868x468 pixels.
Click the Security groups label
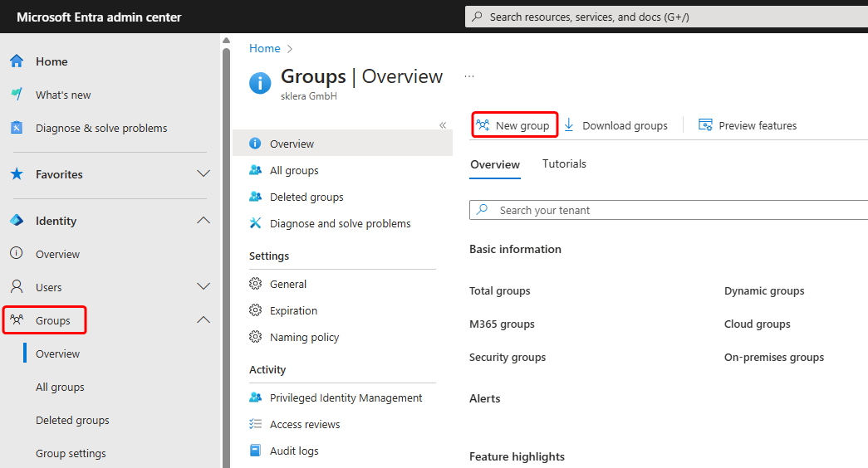508,358
